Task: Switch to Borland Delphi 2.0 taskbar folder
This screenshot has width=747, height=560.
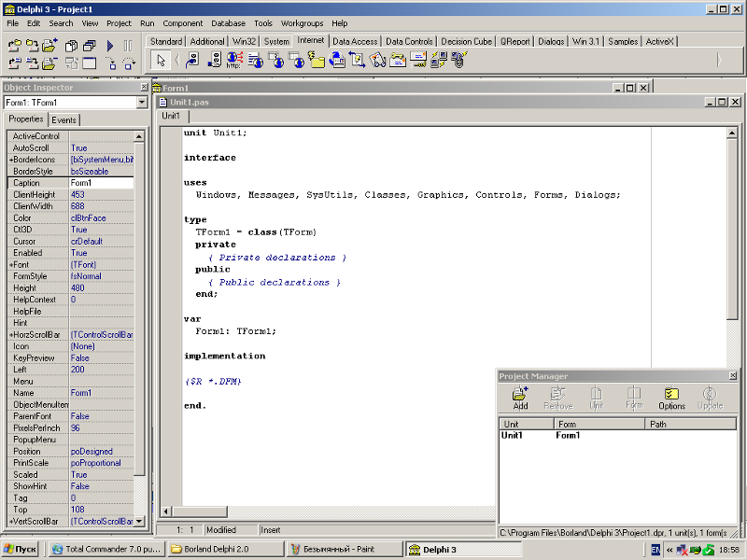Action: click(225, 549)
